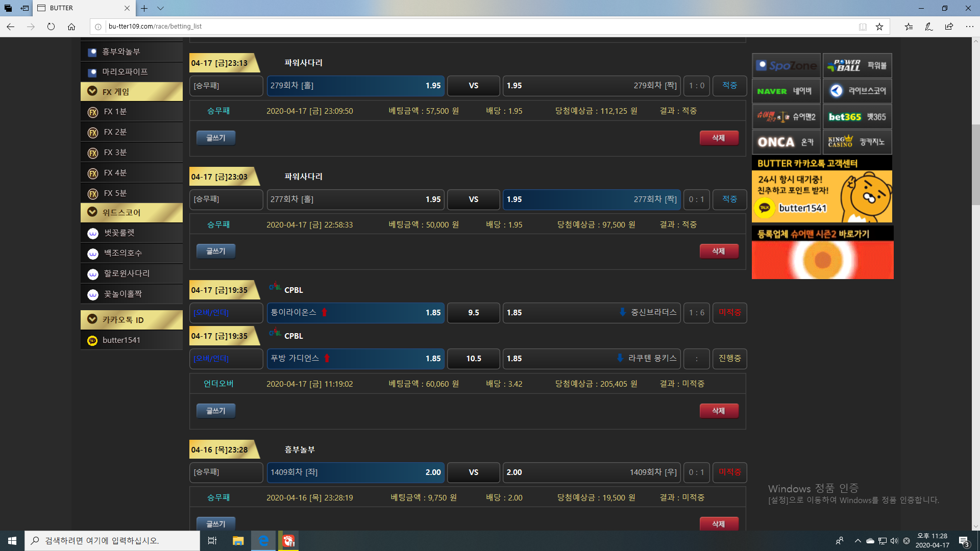
Task: Open the bet365 banner
Action: pos(857,117)
